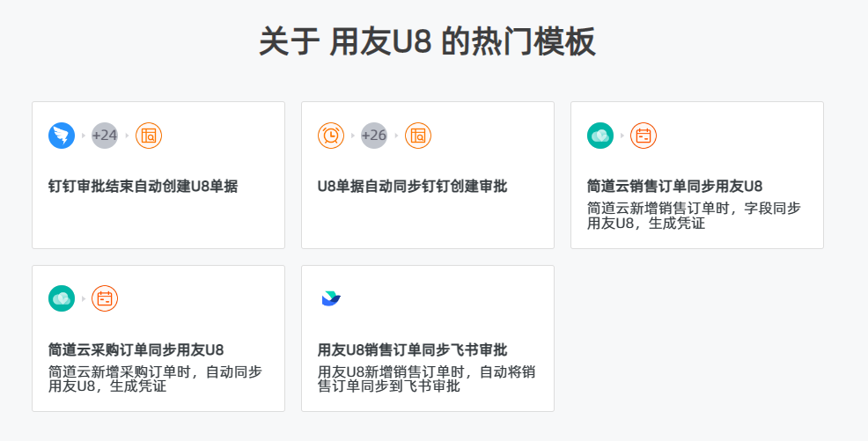868x441 pixels.
Task: Click the Feishu bird icon
Action: pos(331,298)
